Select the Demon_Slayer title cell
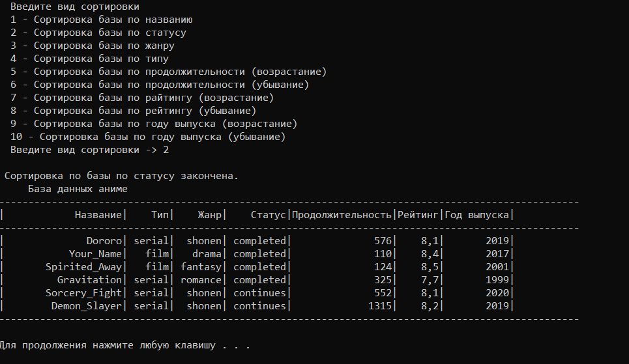This screenshot has height=364, width=629. click(86, 306)
